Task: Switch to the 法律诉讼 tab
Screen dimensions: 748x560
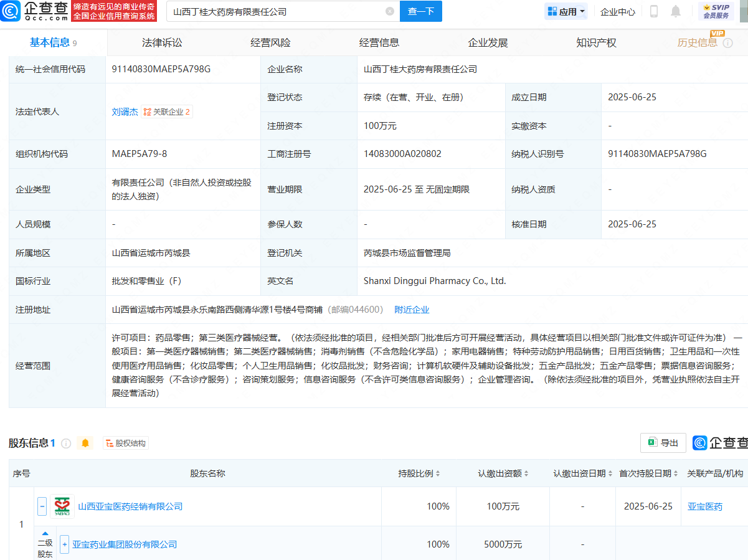Action: pos(162,43)
